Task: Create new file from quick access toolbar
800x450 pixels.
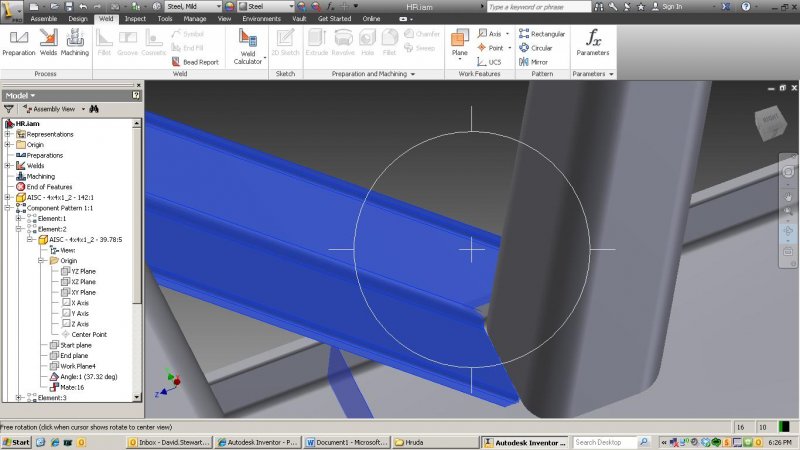Action: pyautogui.click(x=34, y=7)
